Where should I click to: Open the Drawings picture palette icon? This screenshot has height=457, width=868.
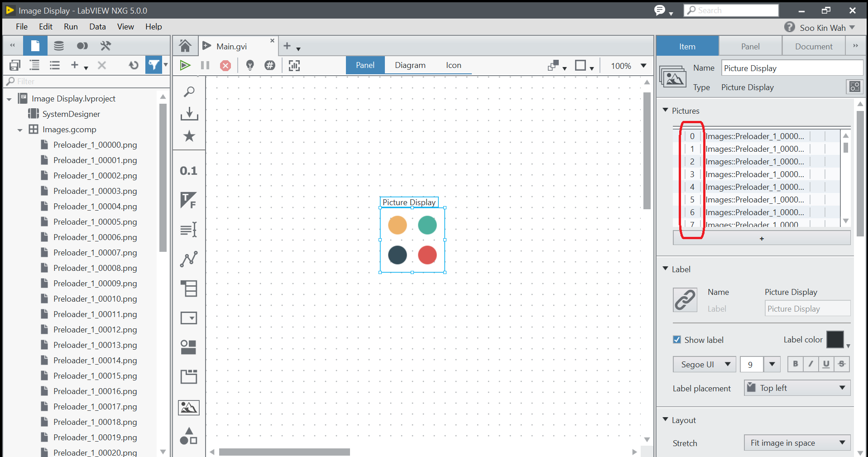(x=188, y=408)
